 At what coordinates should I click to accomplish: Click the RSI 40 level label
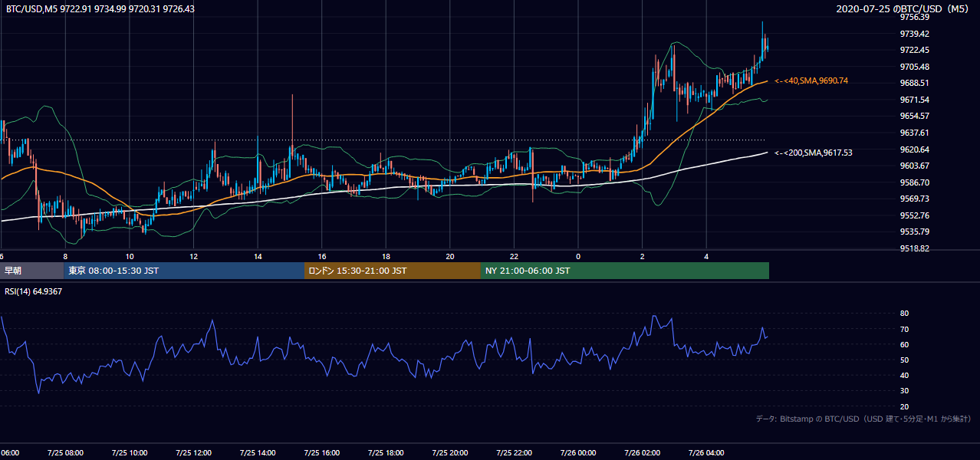904,375
